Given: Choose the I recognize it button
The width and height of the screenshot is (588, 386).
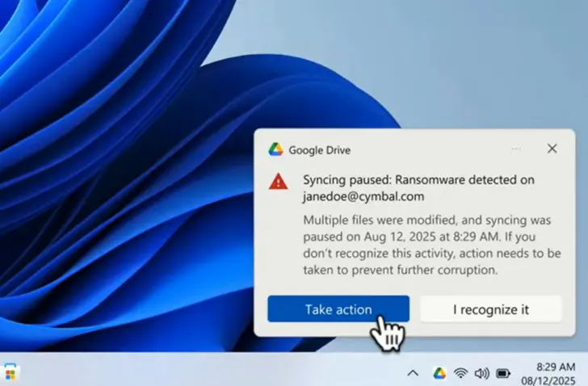Looking at the screenshot, I should 491,309.
